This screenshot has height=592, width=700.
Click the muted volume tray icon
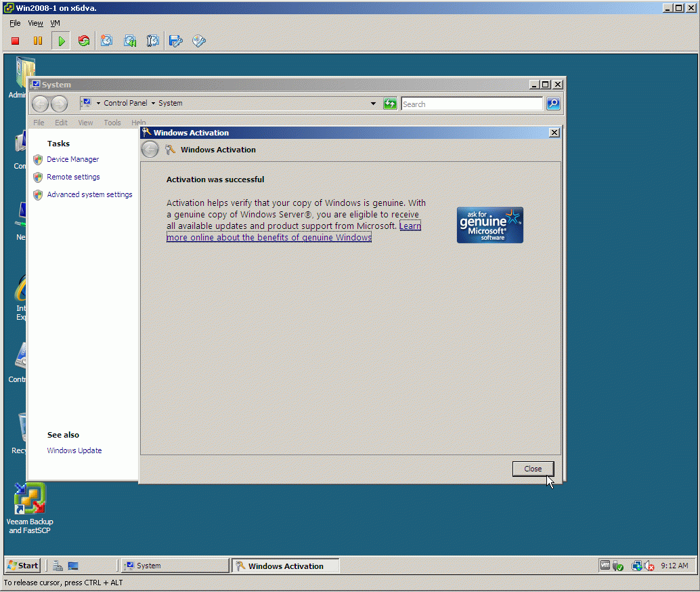click(649, 566)
